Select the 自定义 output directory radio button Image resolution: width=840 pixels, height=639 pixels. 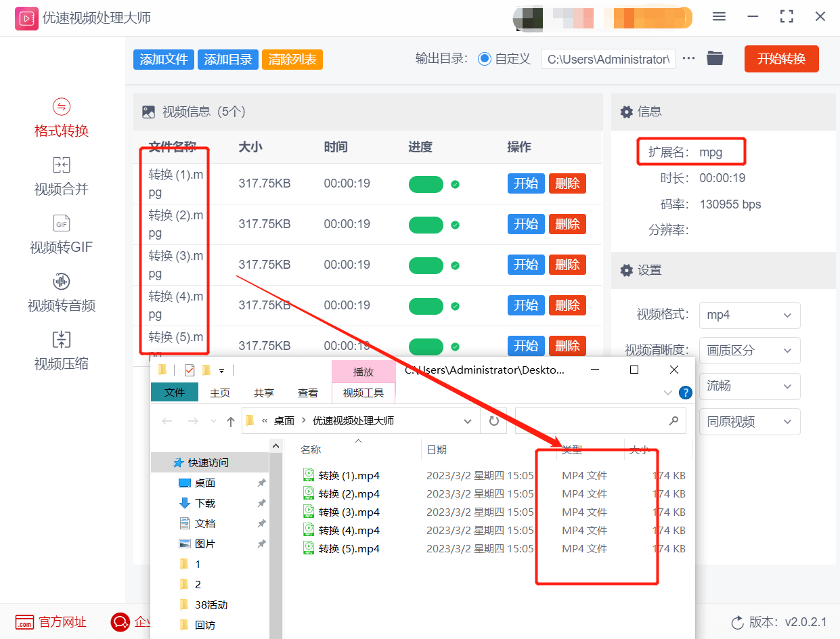(484, 59)
